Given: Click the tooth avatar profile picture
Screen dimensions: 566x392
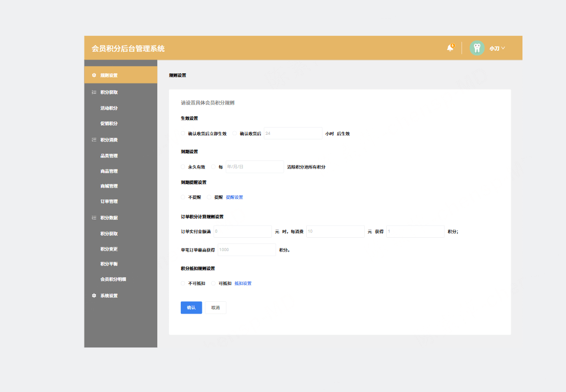Looking at the screenshot, I should 477,48.
